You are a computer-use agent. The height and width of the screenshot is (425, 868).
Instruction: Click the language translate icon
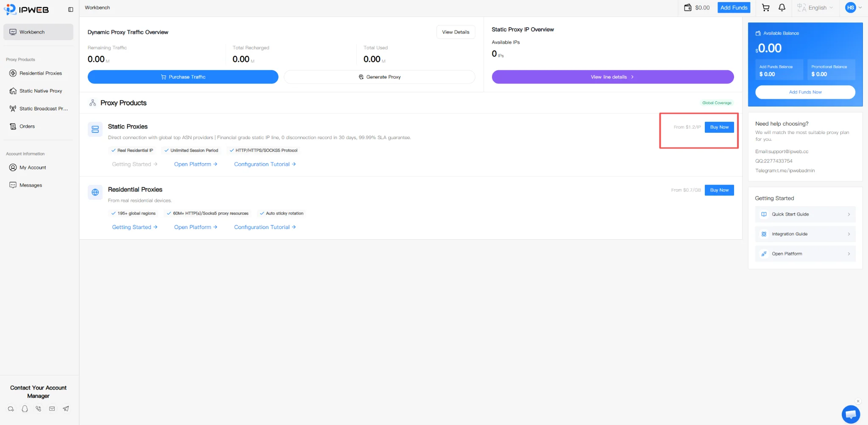[801, 8]
